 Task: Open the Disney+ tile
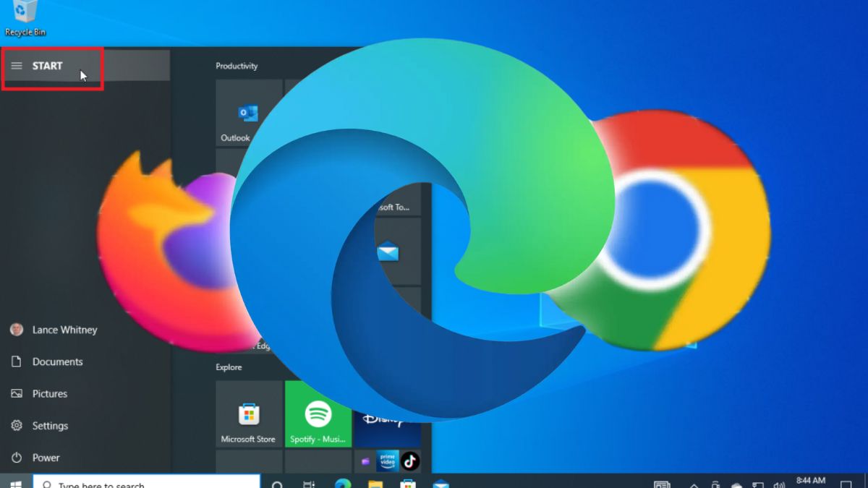point(387,419)
